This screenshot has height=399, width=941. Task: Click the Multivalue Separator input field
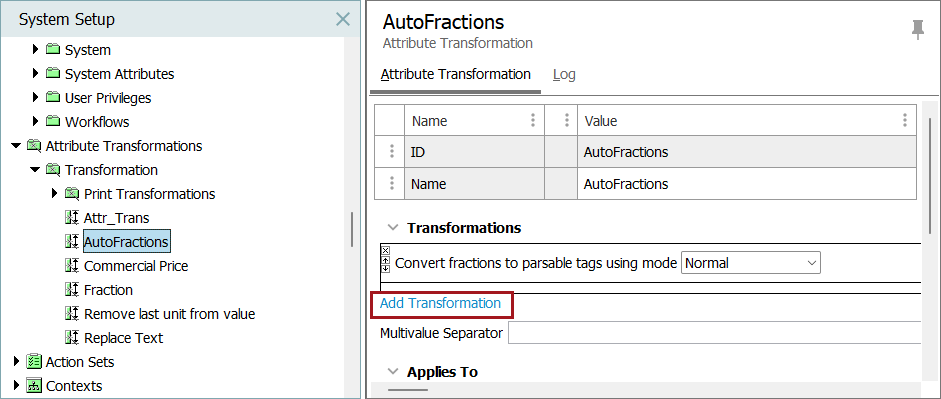click(714, 332)
